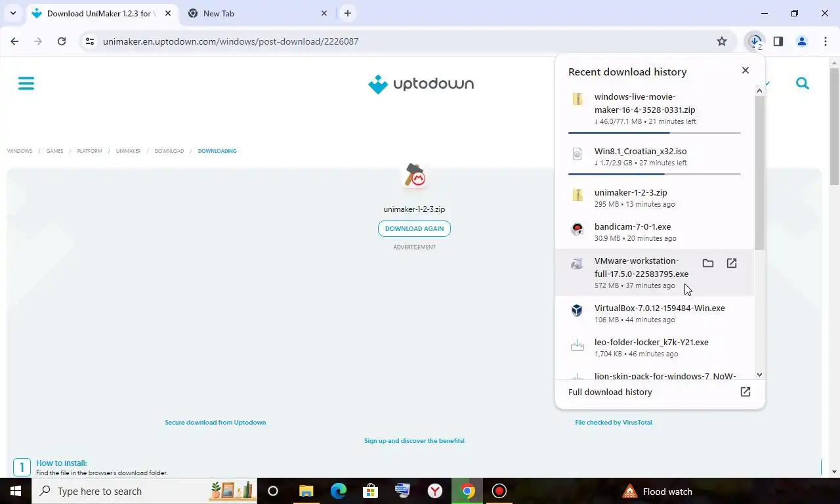This screenshot has width=840, height=504.
Task: Show VMware-workstation file in folder
Action: pyautogui.click(x=707, y=263)
